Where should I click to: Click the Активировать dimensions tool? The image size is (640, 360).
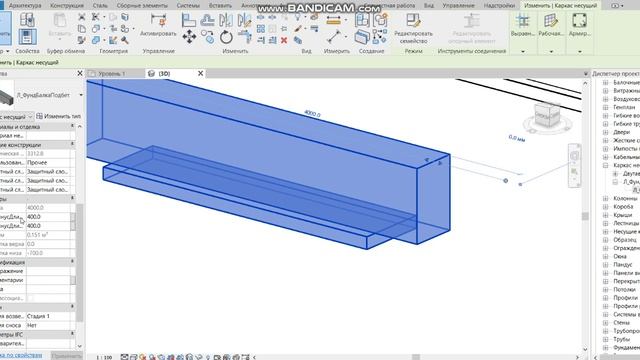[x=158, y=25]
